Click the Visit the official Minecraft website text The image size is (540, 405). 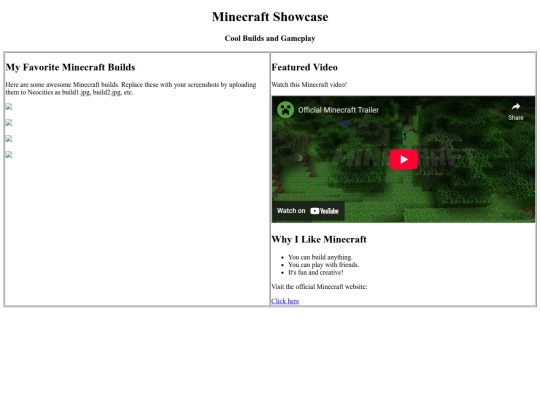pos(319,287)
